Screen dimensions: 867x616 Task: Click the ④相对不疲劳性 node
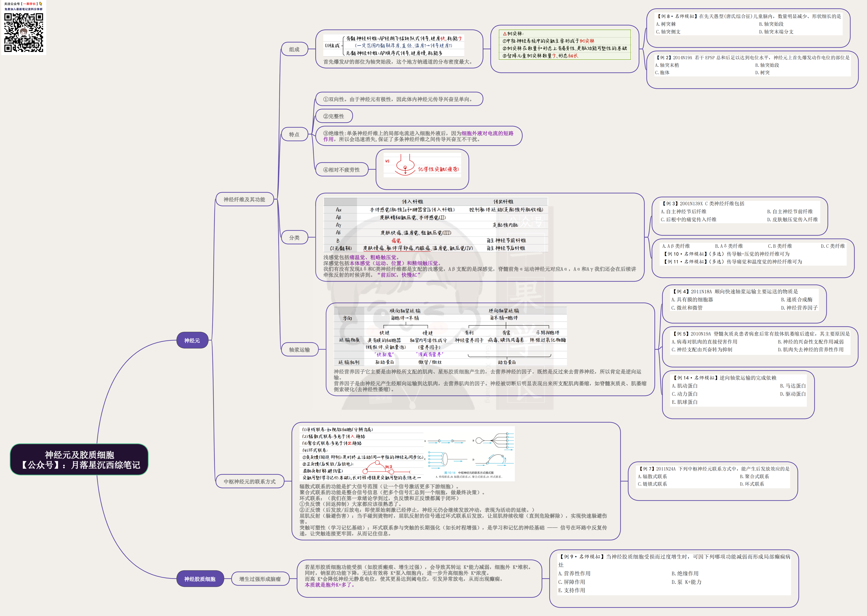pyautogui.click(x=342, y=170)
